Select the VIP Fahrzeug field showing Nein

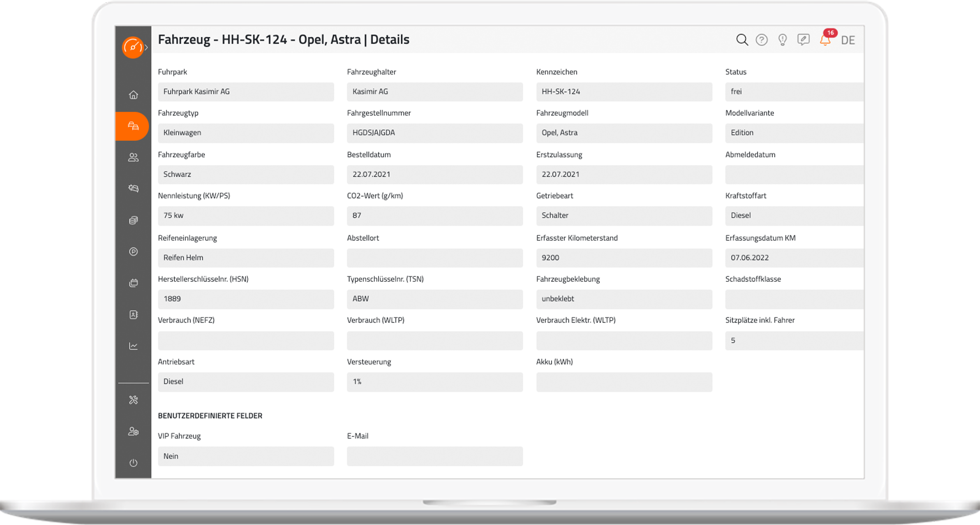[246, 456]
